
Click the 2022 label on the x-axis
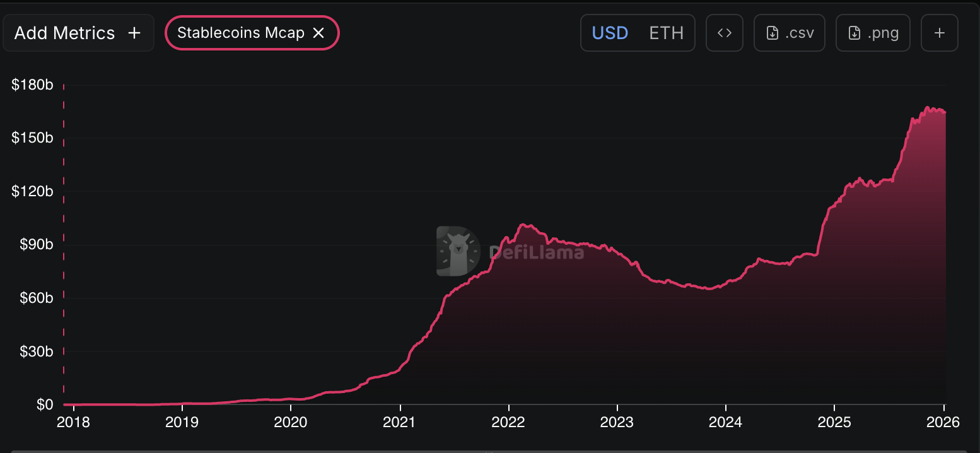[508, 421]
